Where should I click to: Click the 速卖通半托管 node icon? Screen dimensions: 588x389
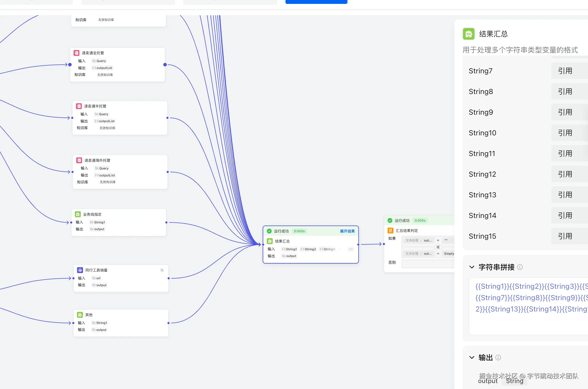click(79, 106)
